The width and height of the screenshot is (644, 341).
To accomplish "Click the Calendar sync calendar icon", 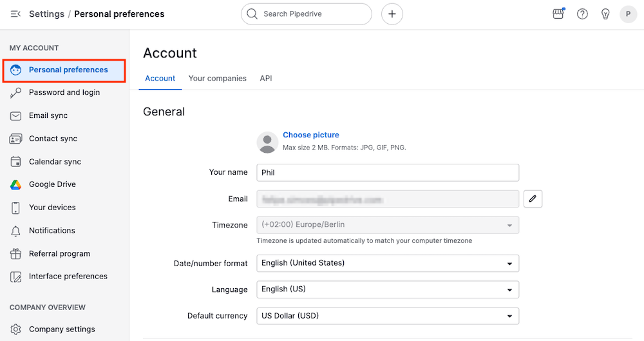I will (15, 162).
